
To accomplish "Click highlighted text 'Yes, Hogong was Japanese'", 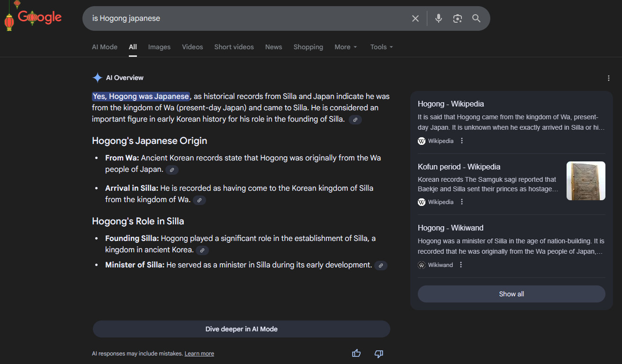I will [141, 96].
